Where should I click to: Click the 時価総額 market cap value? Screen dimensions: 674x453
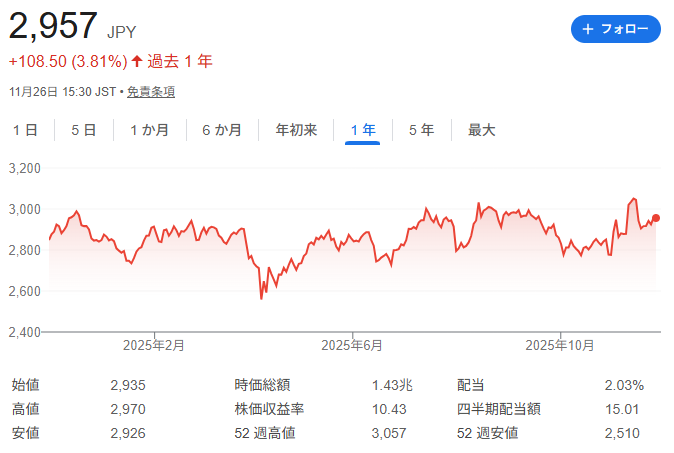tap(391, 386)
